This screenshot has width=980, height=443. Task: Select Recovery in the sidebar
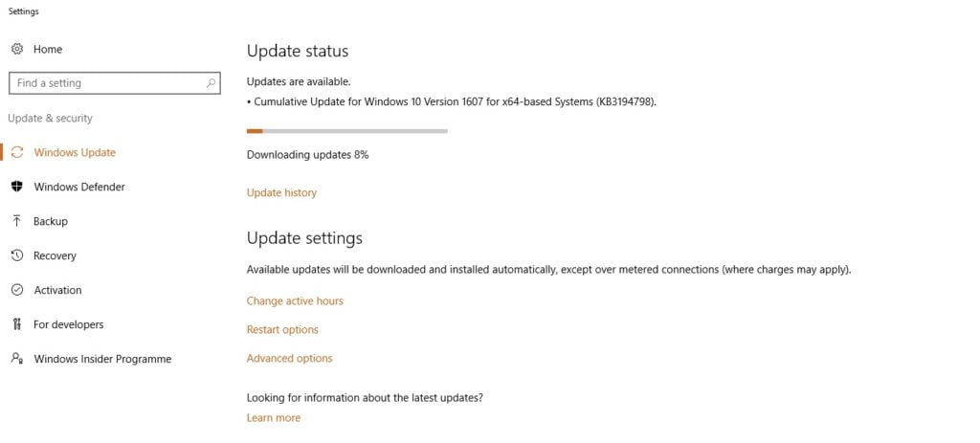[x=55, y=255]
